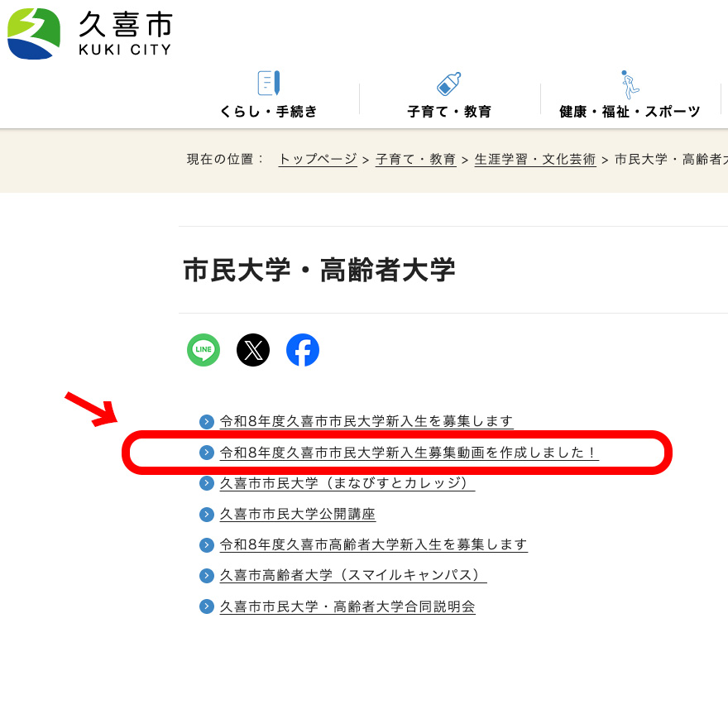Open 久喜市市民大学（まなびすとカレッジ） link
This screenshot has width=728, height=719.
pos(347,483)
